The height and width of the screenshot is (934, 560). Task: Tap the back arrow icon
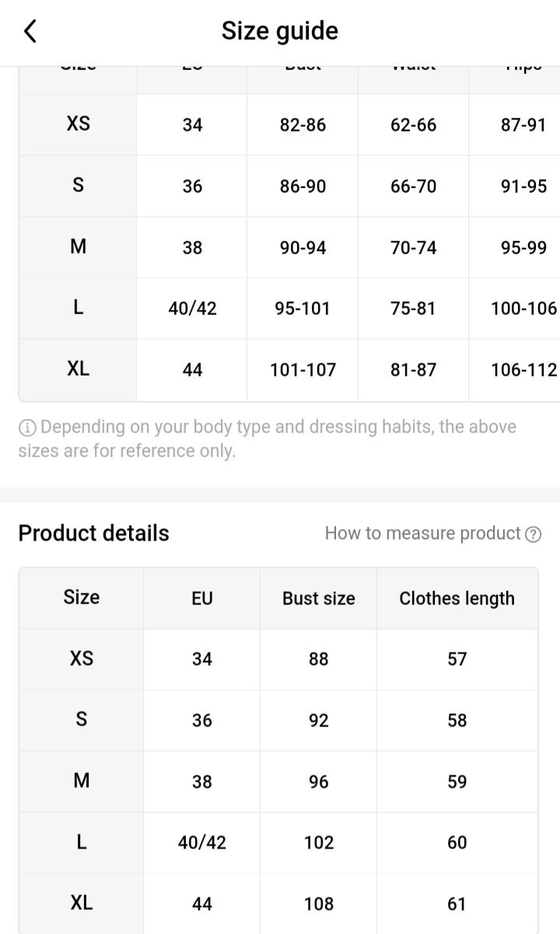click(30, 32)
